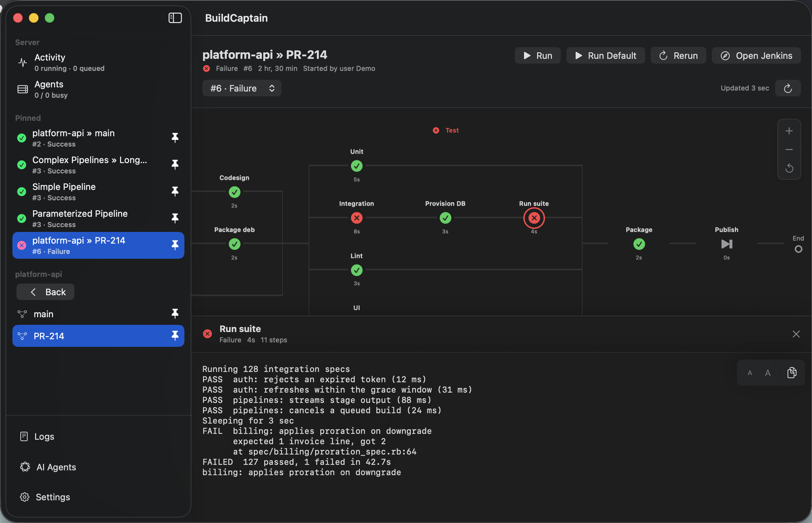Select the Unit test stage node
Screen dimensions: 812x523
click(357, 166)
